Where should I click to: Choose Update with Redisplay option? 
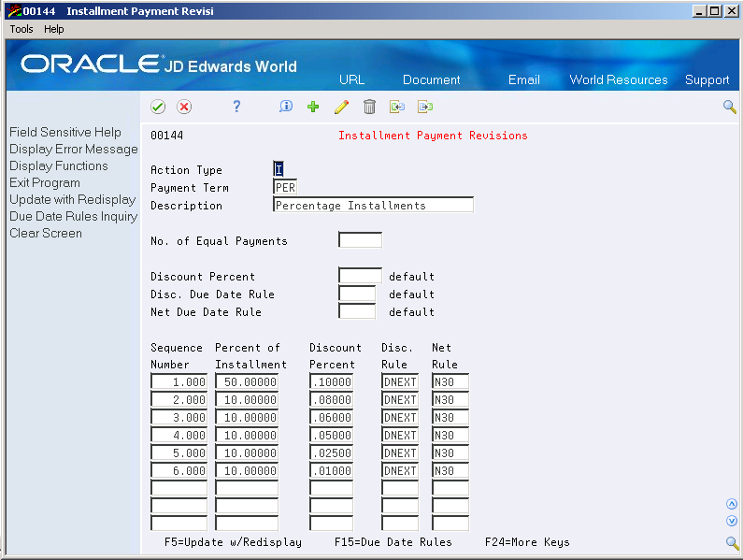tap(73, 200)
